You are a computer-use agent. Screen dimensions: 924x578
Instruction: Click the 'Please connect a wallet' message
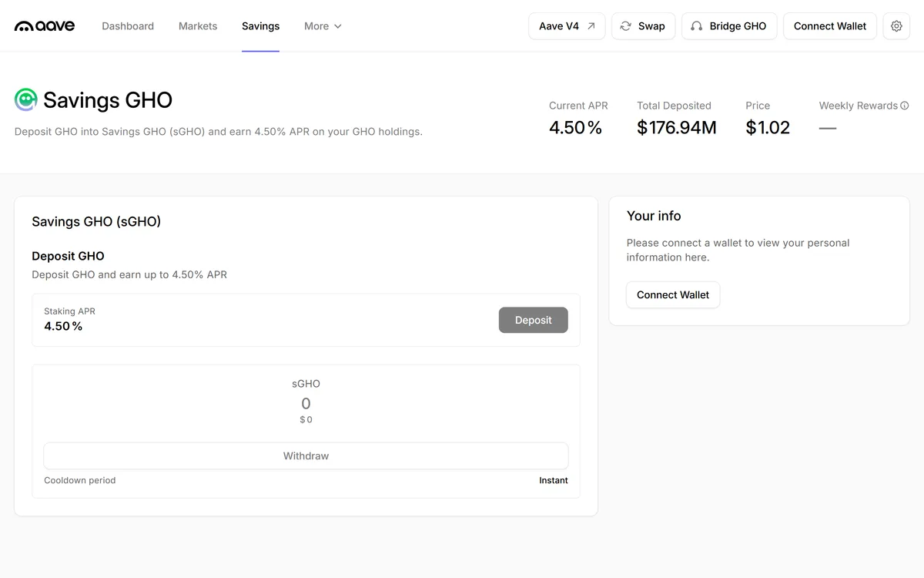pos(738,250)
